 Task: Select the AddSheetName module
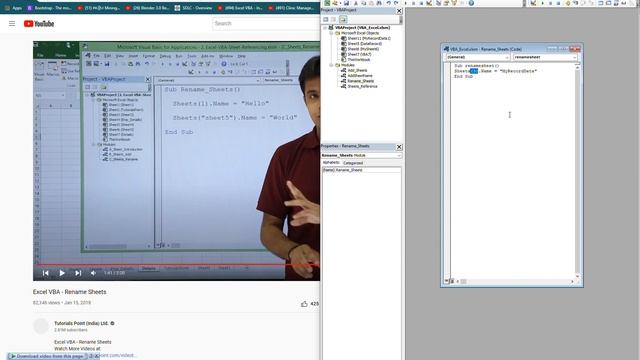point(357,76)
